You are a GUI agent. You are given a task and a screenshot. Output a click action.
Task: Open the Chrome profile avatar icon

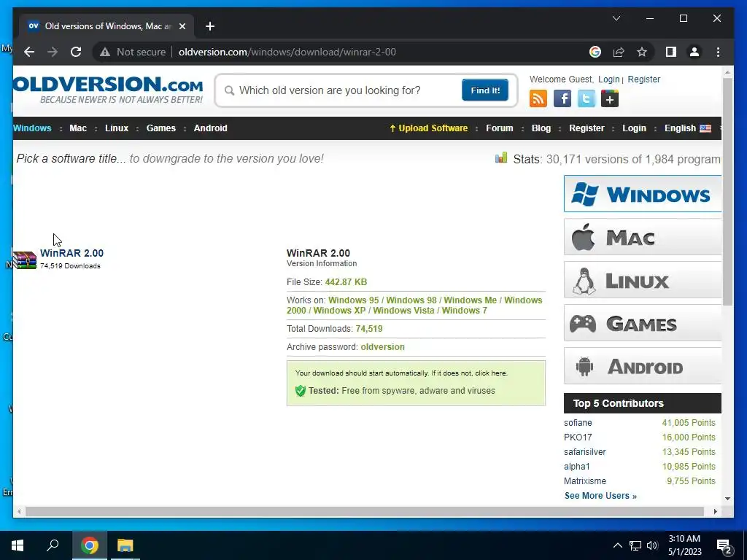point(694,52)
